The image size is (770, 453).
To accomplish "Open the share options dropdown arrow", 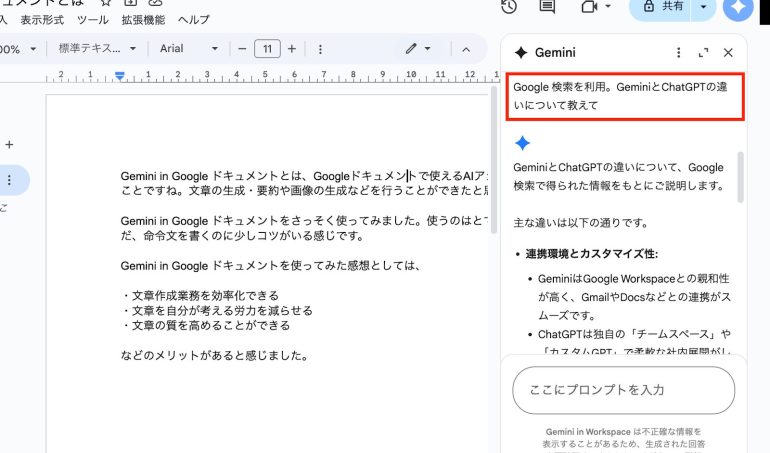I will coord(703,7).
